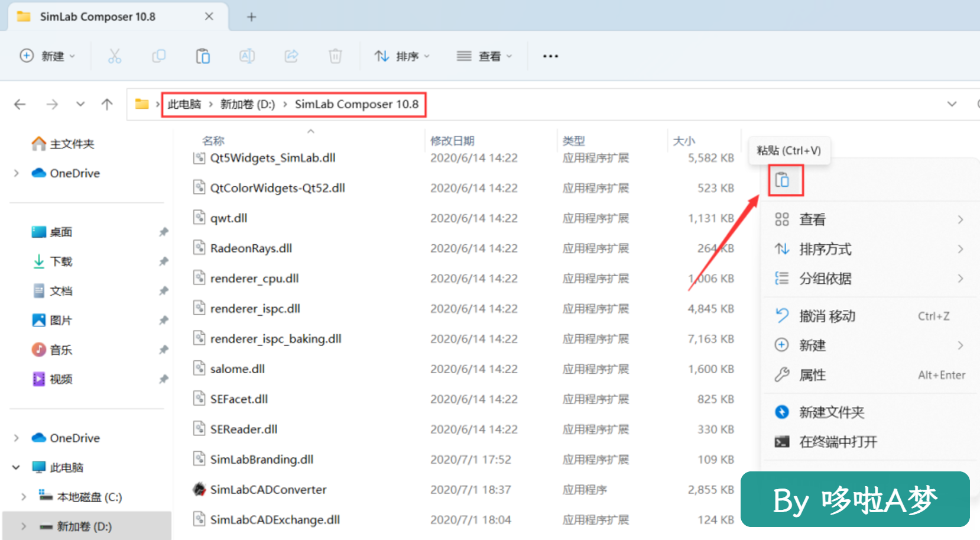Screen dimensions: 980x540
Task: Unpin 文档 using its pin icon
Action: pyautogui.click(x=164, y=291)
